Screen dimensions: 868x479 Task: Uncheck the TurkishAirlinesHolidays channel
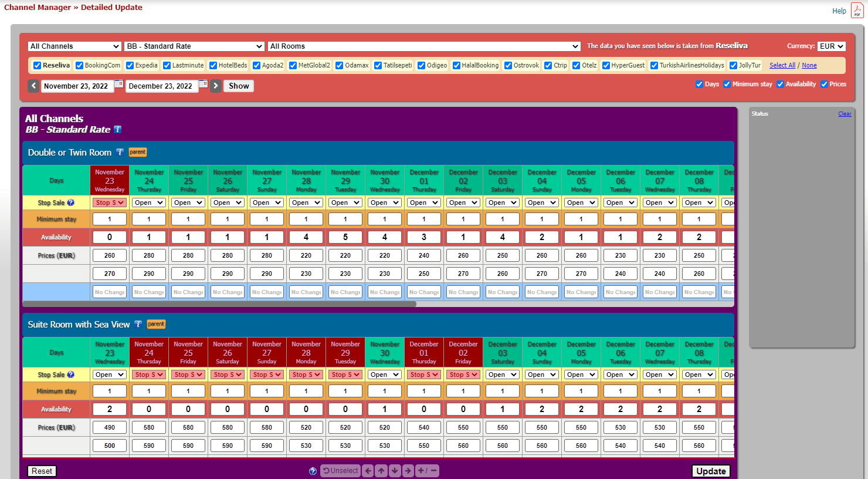654,66
